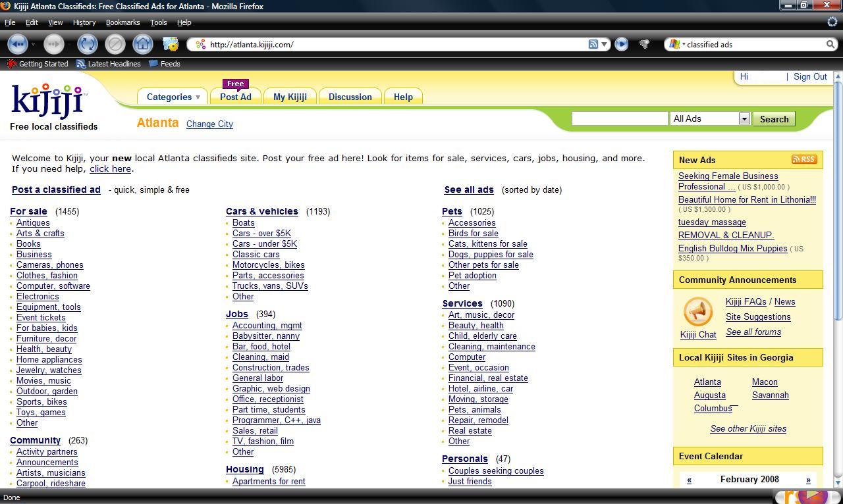Open the Cars & vehicles category
Screen dimensions: 843x504
(x=262, y=211)
